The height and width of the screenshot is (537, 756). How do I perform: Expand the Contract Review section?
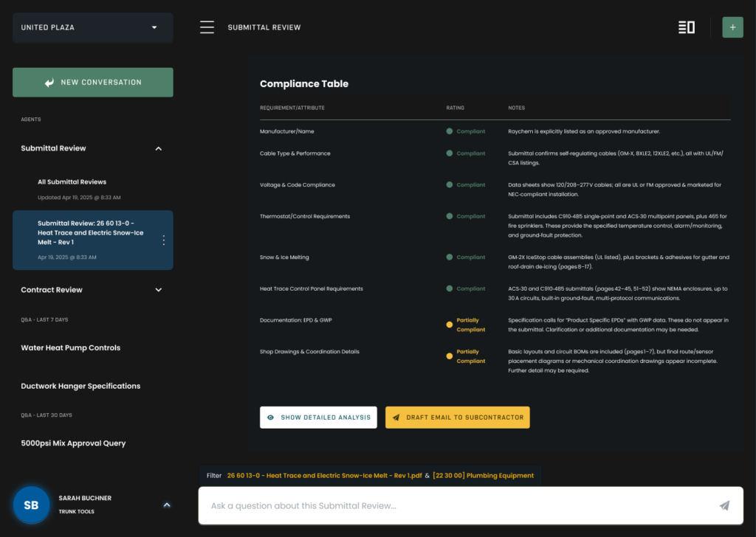[x=158, y=290]
